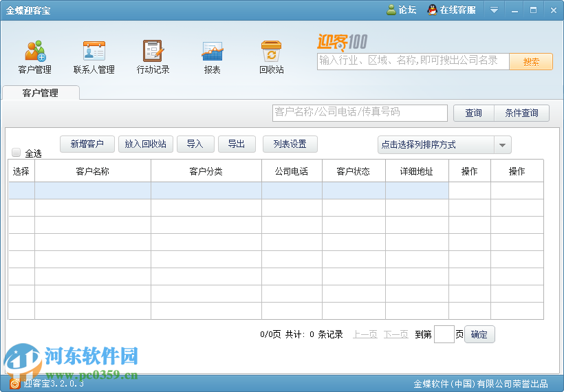
Task: Click the 在线客服 QQ penguin icon
Action: pyautogui.click(x=432, y=10)
